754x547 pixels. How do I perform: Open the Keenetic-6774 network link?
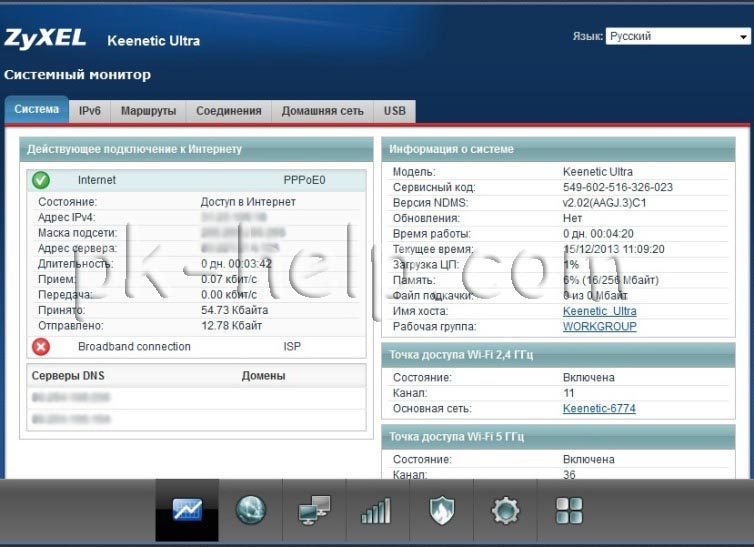point(599,409)
